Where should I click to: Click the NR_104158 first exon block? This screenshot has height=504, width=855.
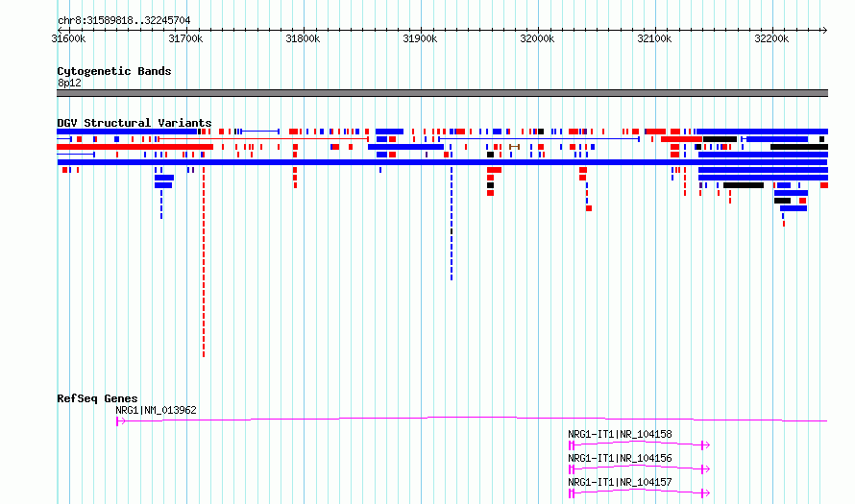(572, 445)
